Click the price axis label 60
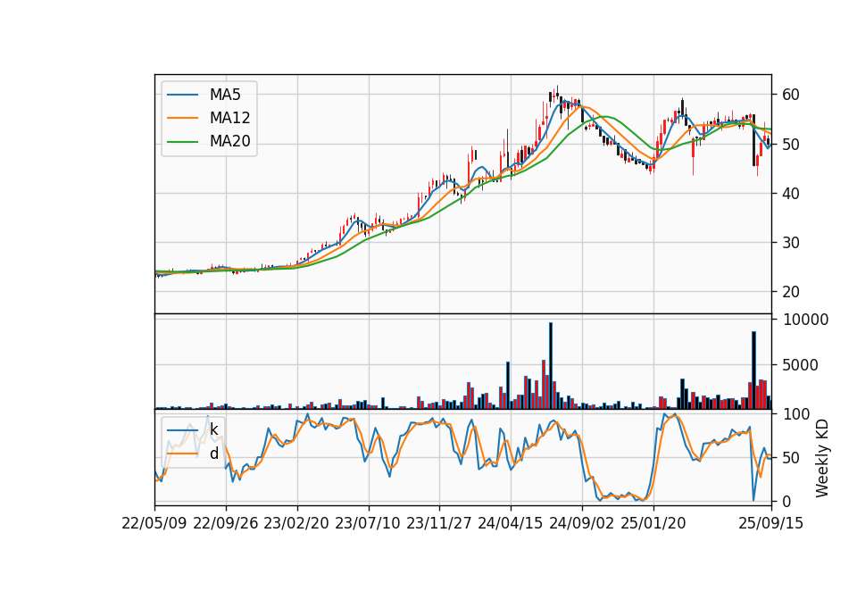 tap(791, 95)
